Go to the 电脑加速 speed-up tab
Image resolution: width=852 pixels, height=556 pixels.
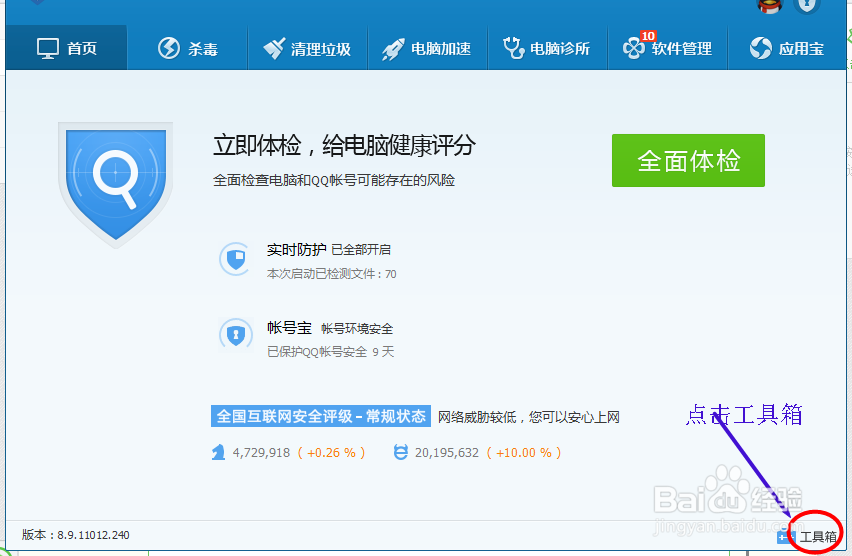click(x=428, y=48)
